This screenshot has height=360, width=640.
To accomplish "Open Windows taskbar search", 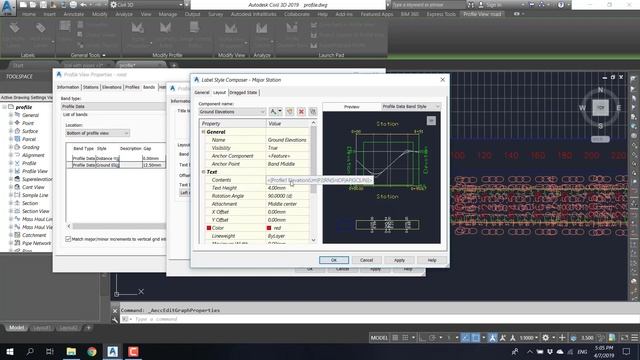I will coord(30,351).
